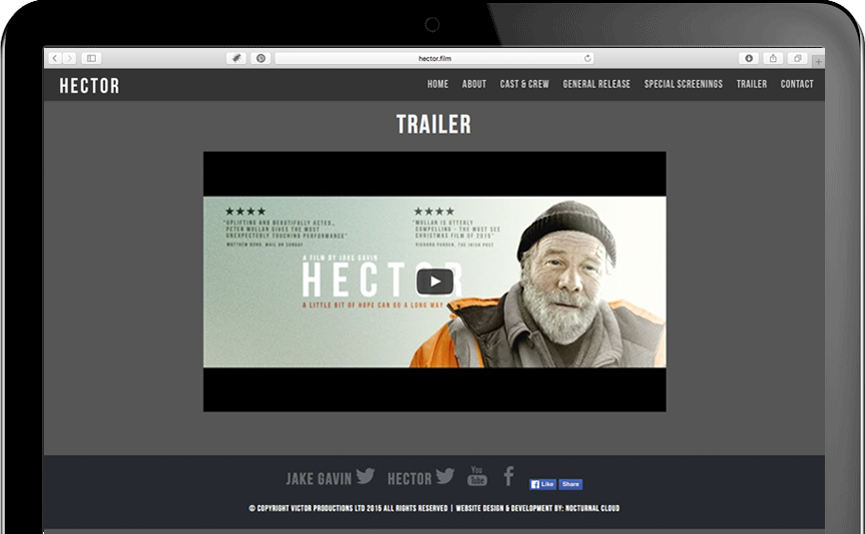Go forward in browser history
Viewport: 865px width, 534px height.
click(69, 59)
